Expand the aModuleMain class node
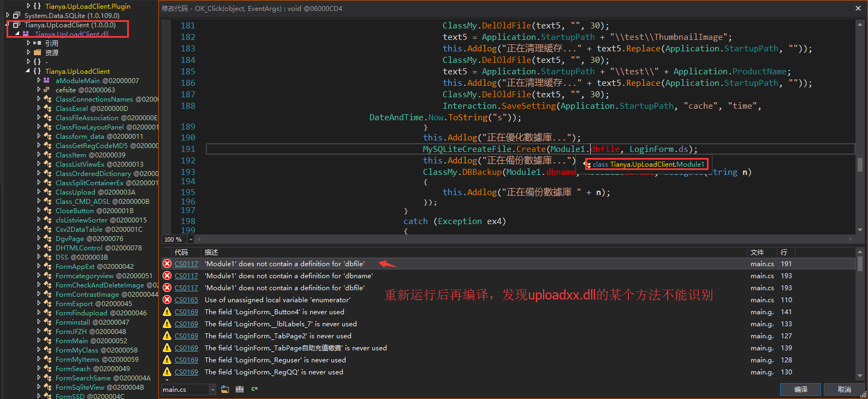868x399 pixels. click(39, 80)
